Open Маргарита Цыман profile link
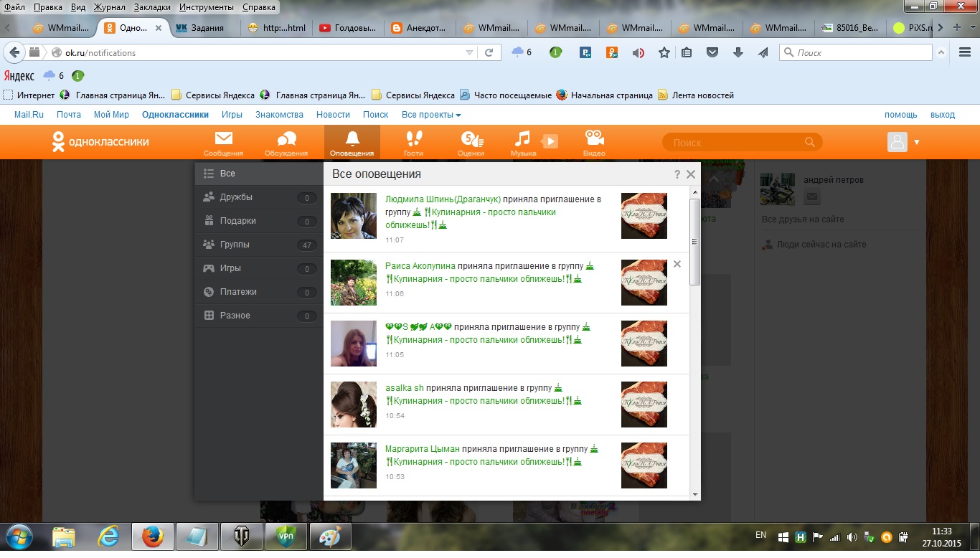 coord(423,449)
